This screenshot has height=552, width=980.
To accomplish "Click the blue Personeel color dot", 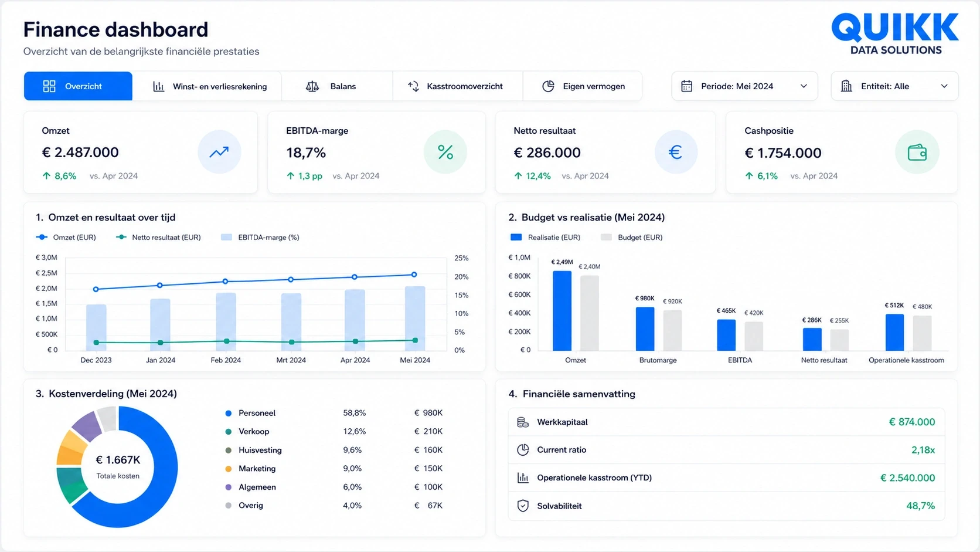I will tap(229, 414).
